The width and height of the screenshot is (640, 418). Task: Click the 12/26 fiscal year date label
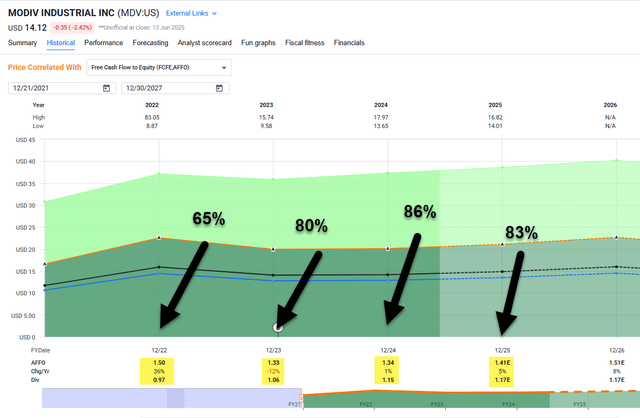[617, 350]
